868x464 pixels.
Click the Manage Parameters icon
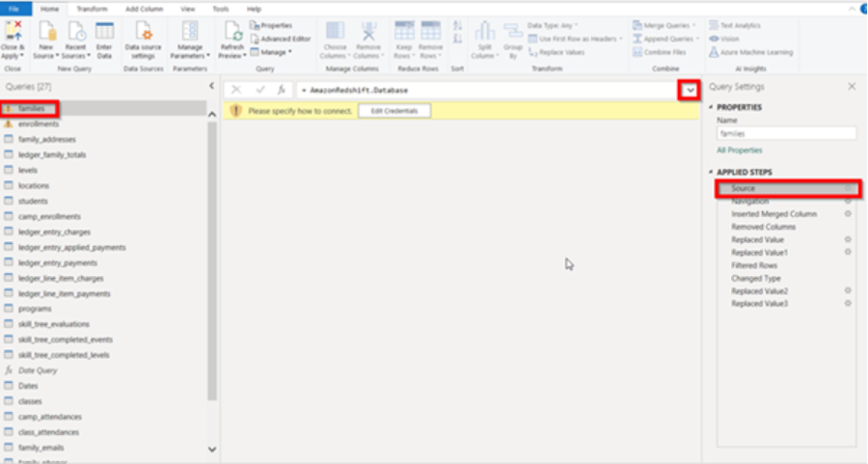(190, 31)
